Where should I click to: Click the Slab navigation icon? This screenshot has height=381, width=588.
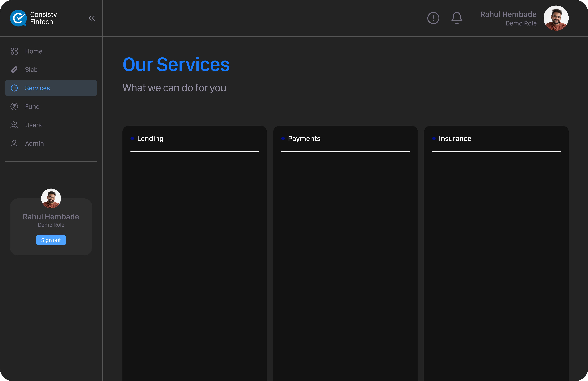coord(14,69)
